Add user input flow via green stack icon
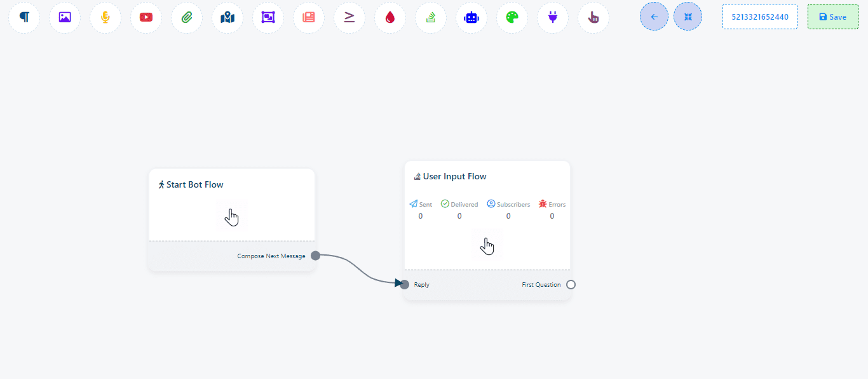This screenshot has width=868, height=379. (431, 17)
